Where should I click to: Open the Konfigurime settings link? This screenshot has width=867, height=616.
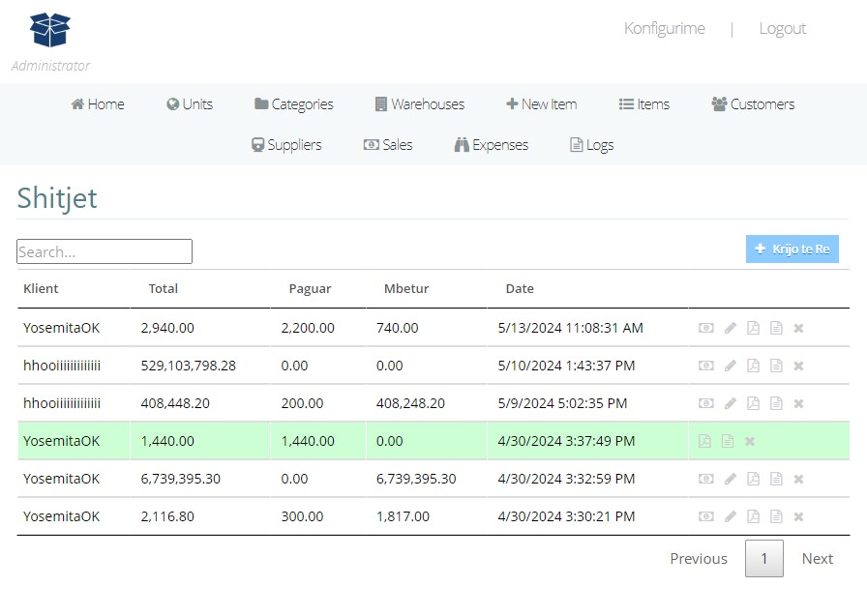[664, 28]
